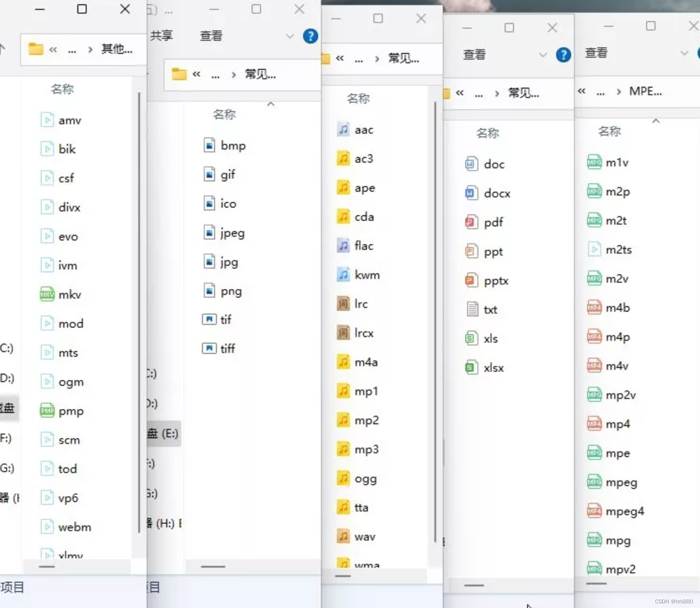Click vertical scrollbar in 其他 window
The width and height of the screenshot is (700, 608).
[139, 312]
